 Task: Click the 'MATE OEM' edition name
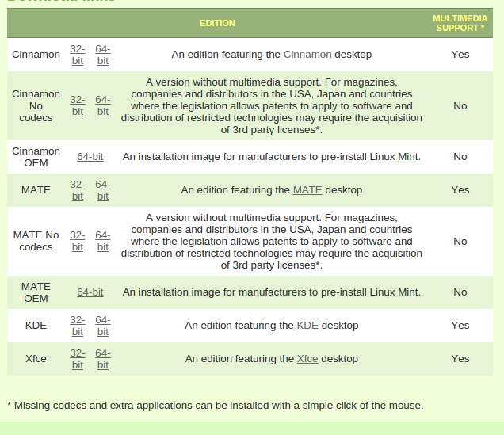(x=36, y=292)
